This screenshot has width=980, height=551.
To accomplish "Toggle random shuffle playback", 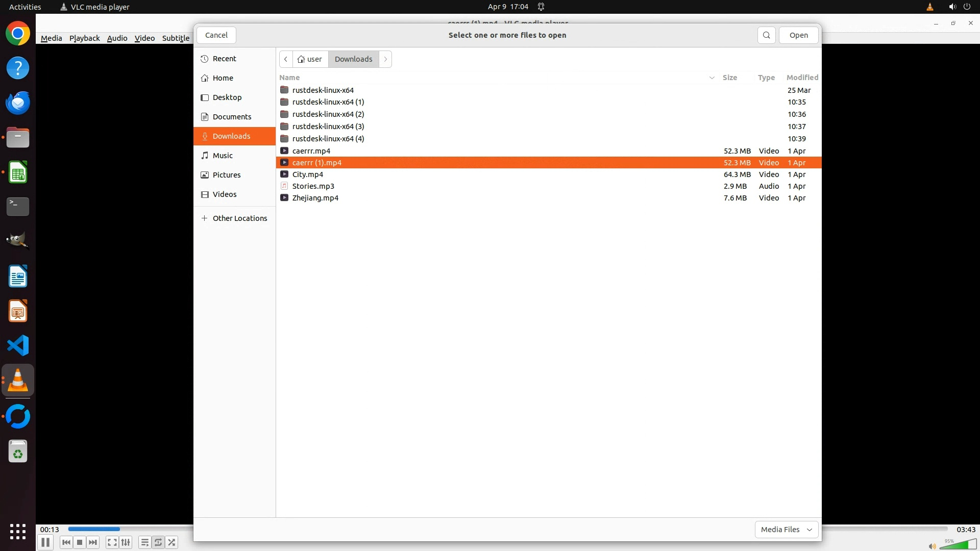I will pyautogui.click(x=172, y=542).
